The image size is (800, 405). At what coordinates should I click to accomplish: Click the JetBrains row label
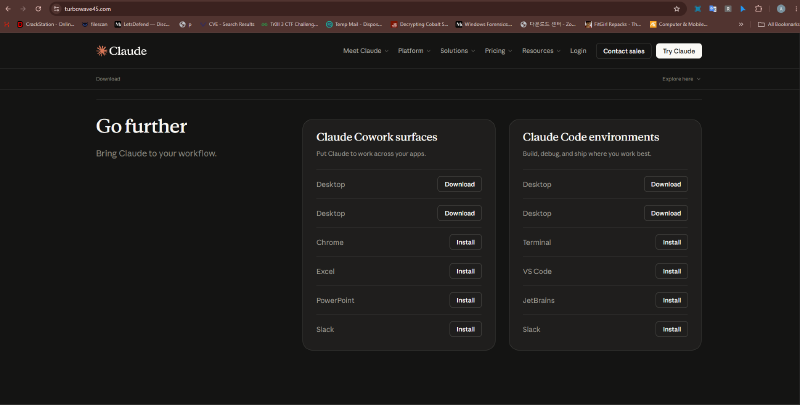click(x=538, y=300)
